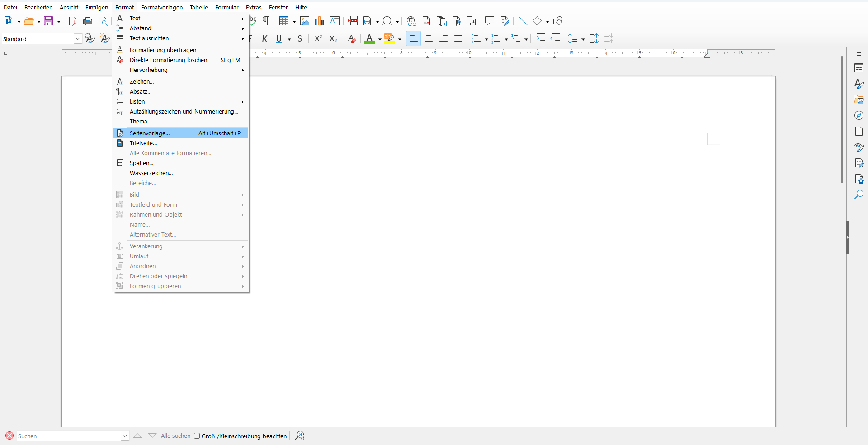Click the strikethrough formatting icon
Screen dimensions: 868x445
[300, 39]
